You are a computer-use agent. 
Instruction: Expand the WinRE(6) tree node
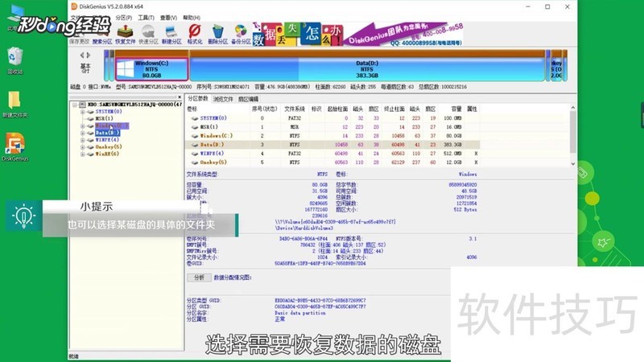pyautogui.click(x=83, y=154)
